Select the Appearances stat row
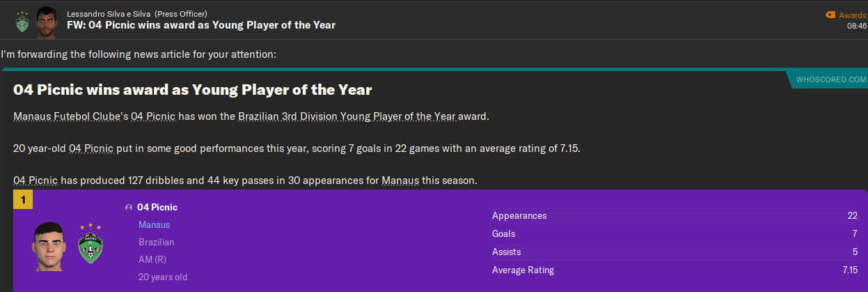The image size is (868, 292). point(674,215)
